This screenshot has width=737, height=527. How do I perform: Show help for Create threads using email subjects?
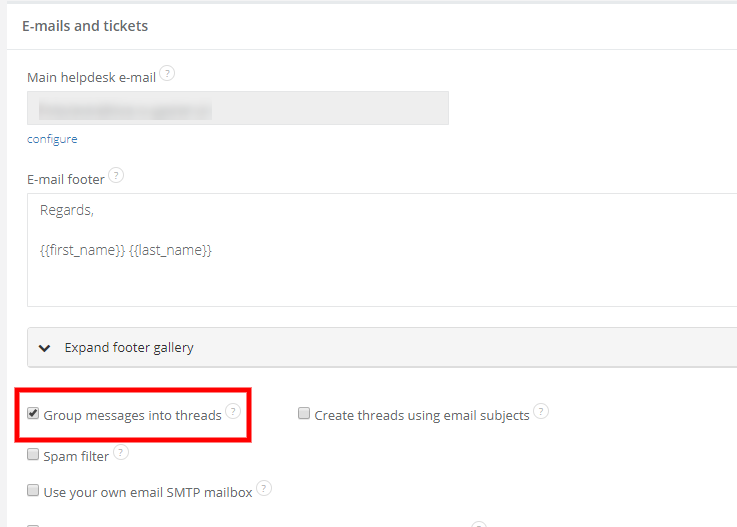[x=541, y=411]
